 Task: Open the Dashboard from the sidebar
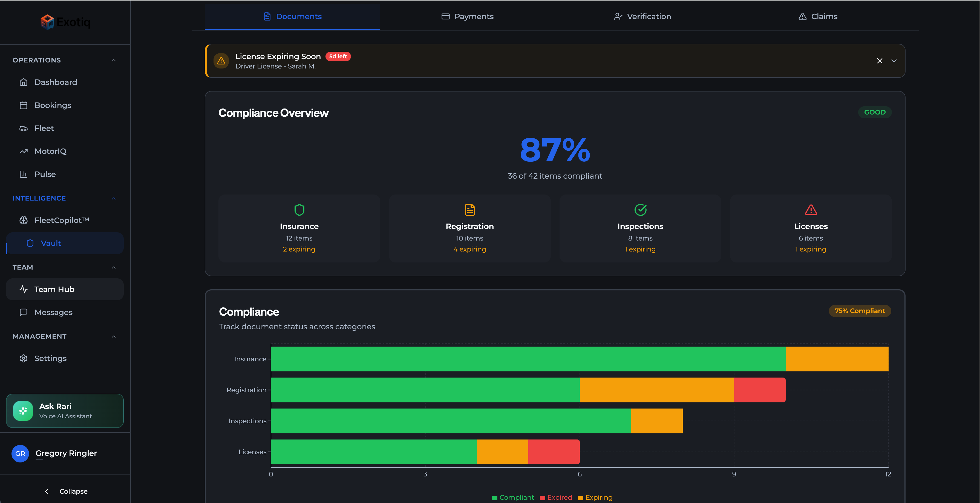tap(56, 82)
